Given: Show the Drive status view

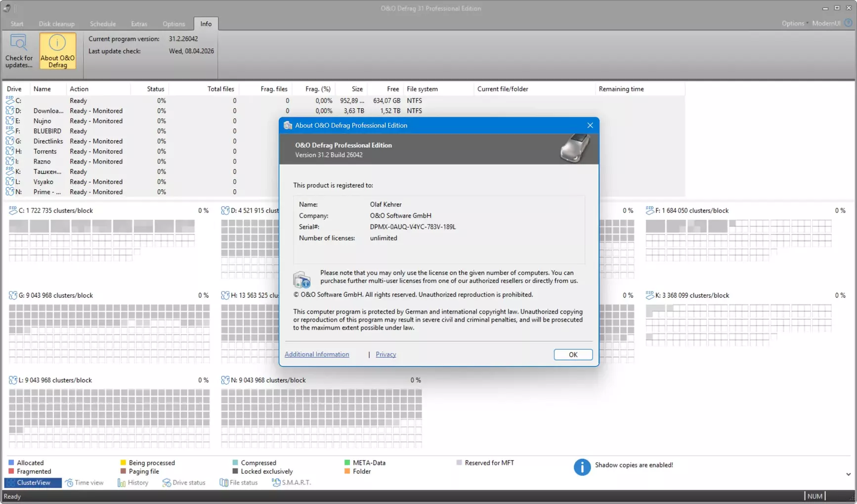Looking at the screenshot, I should coord(184,483).
